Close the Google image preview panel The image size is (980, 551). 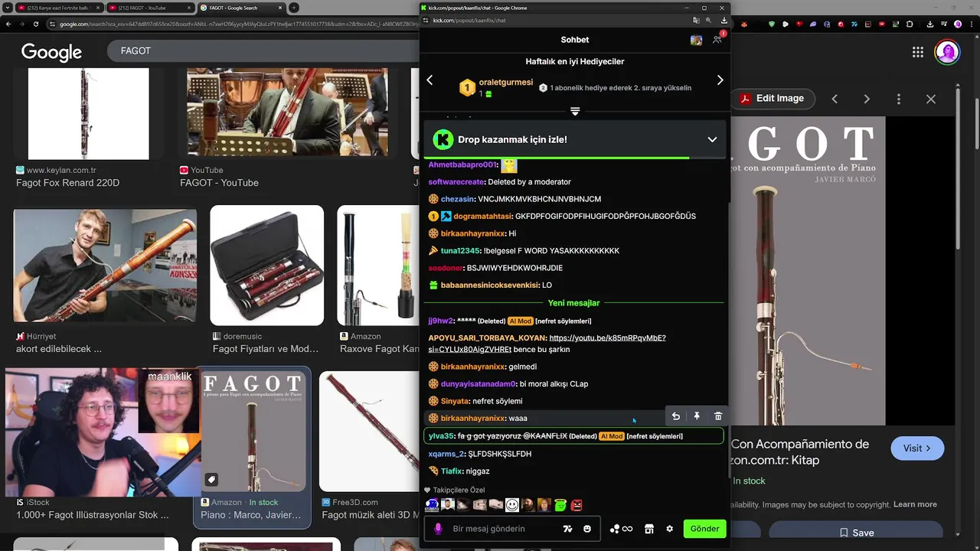coord(931,99)
